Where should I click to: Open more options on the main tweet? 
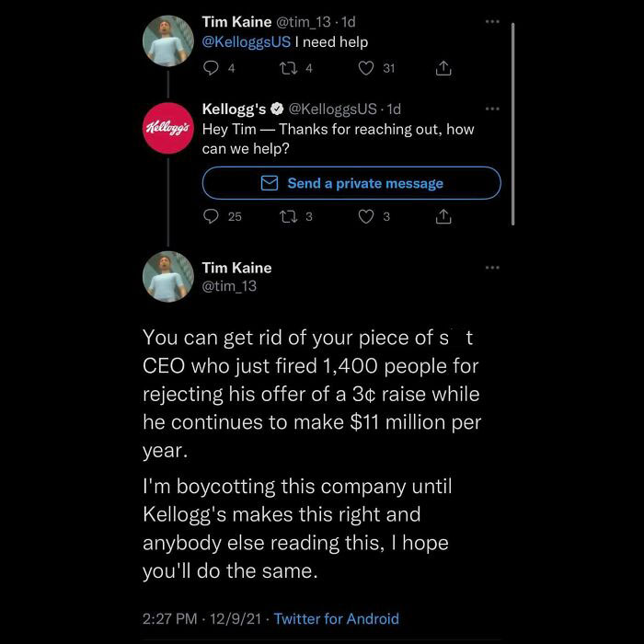tap(492, 268)
